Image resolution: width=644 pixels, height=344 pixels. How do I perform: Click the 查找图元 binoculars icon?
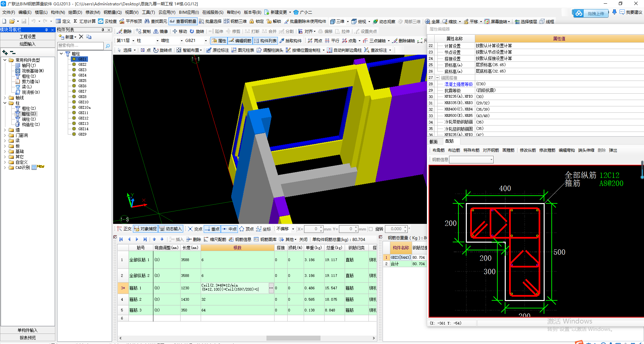147,21
